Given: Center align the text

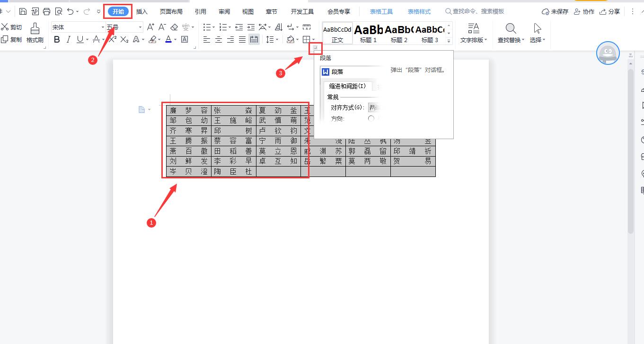Looking at the screenshot, I should [x=219, y=40].
